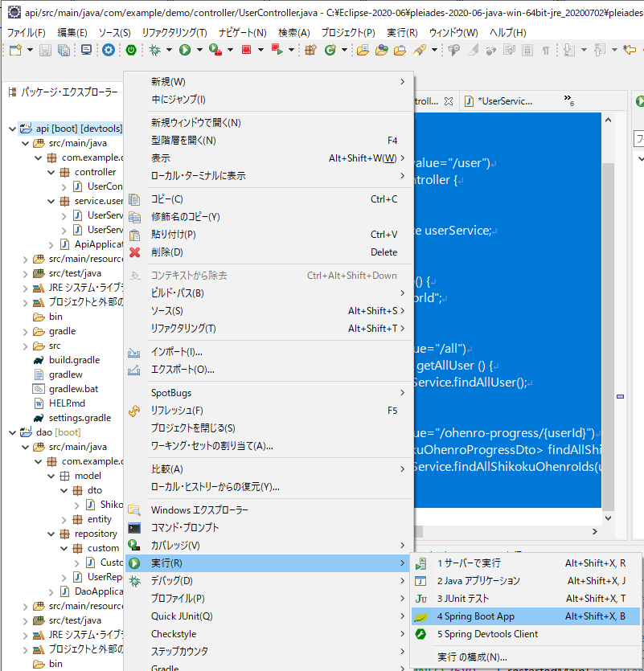This screenshot has height=671, width=644.
Task: Choose 2 Java アプリケーション run option
Action: click(526, 581)
